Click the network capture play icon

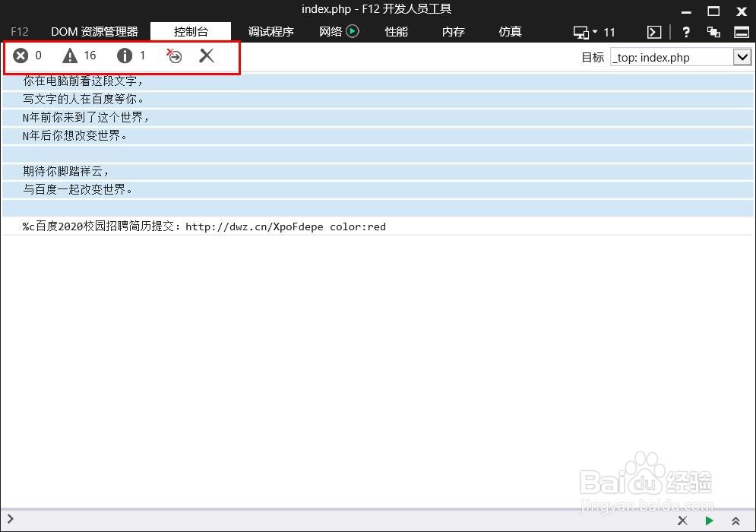tap(353, 31)
